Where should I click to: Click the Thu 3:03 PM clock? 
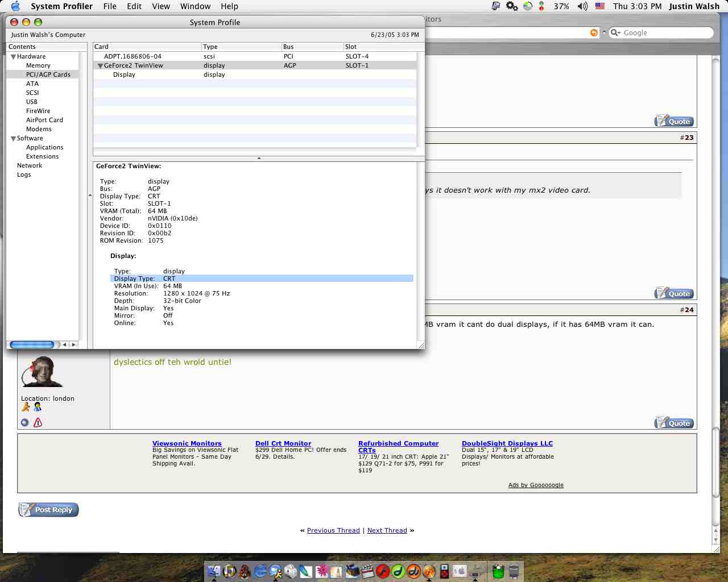[x=637, y=6]
